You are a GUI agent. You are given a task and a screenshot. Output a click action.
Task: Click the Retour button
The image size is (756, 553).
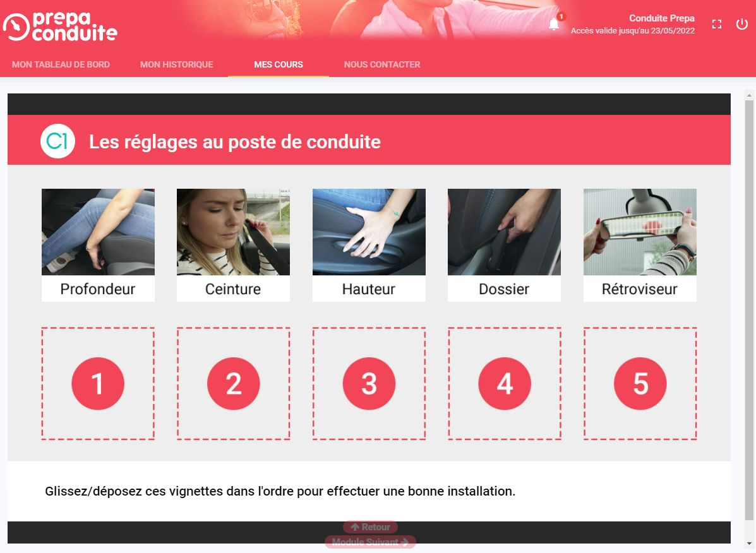(x=370, y=527)
